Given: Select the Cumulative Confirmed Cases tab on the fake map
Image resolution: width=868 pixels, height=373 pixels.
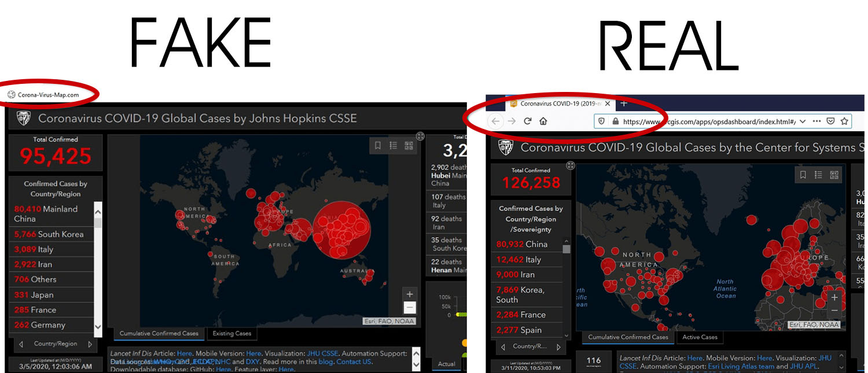Looking at the screenshot, I should (x=159, y=334).
